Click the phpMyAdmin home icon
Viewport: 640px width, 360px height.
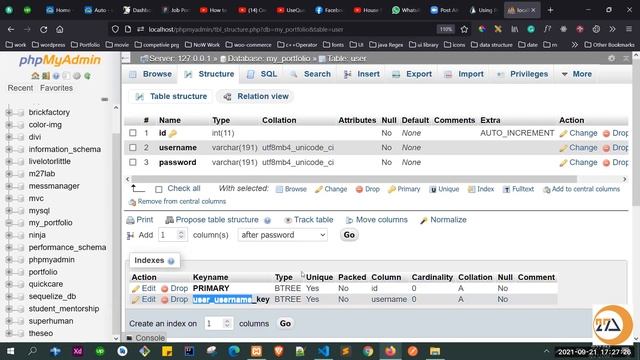click(35, 76)
